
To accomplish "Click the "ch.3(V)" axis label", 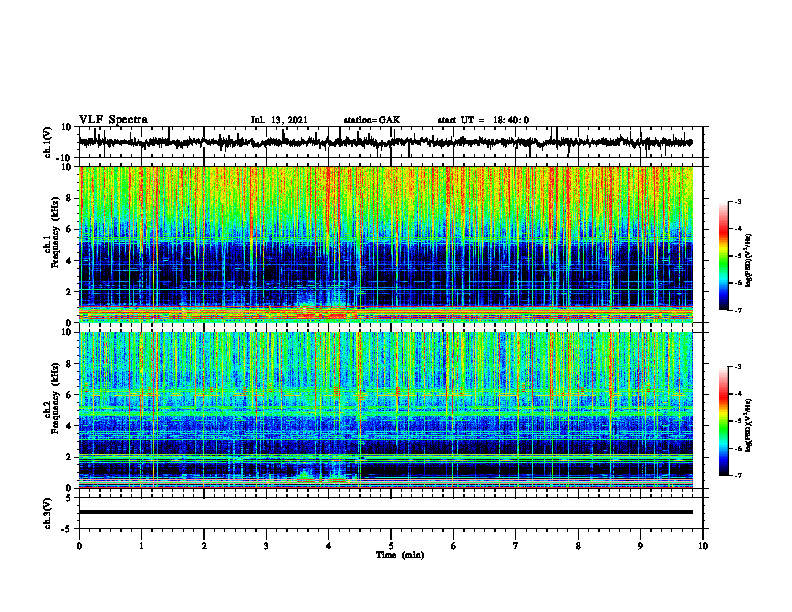I will coord(48,513).
